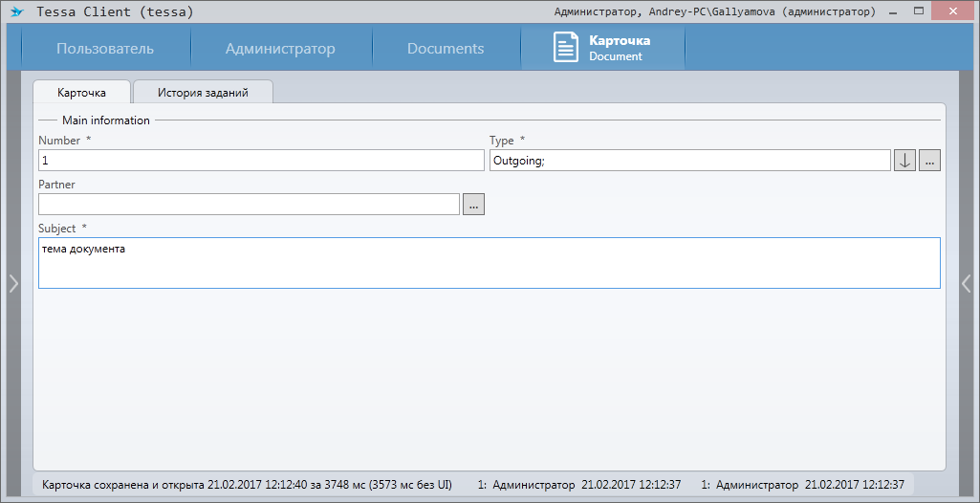
Task: Switch to the Пользователь workspace tab
Action: (x=104, y=49)
